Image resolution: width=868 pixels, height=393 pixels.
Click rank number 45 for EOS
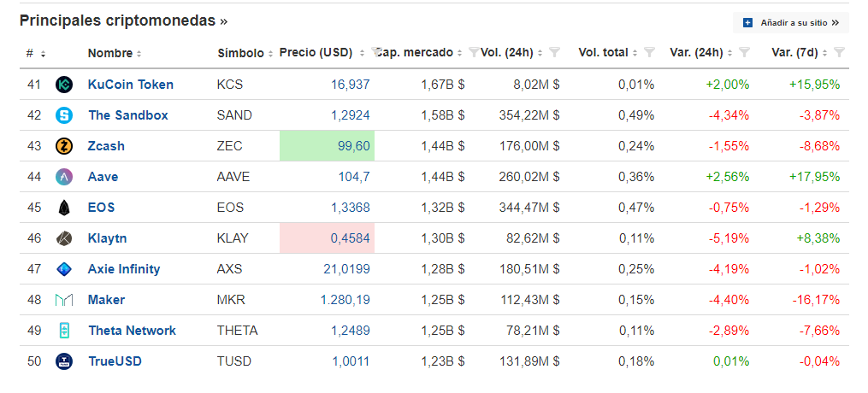point(33,208)
